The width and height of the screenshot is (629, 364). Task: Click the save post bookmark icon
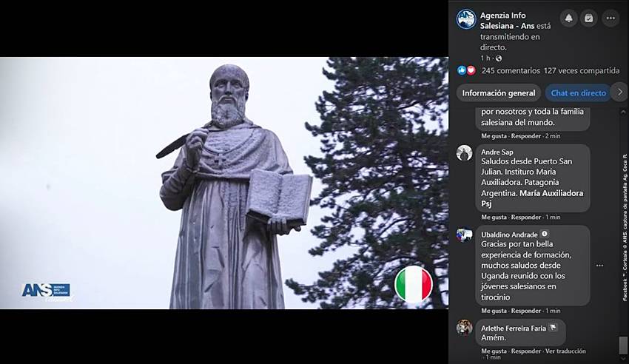(588, 18)
